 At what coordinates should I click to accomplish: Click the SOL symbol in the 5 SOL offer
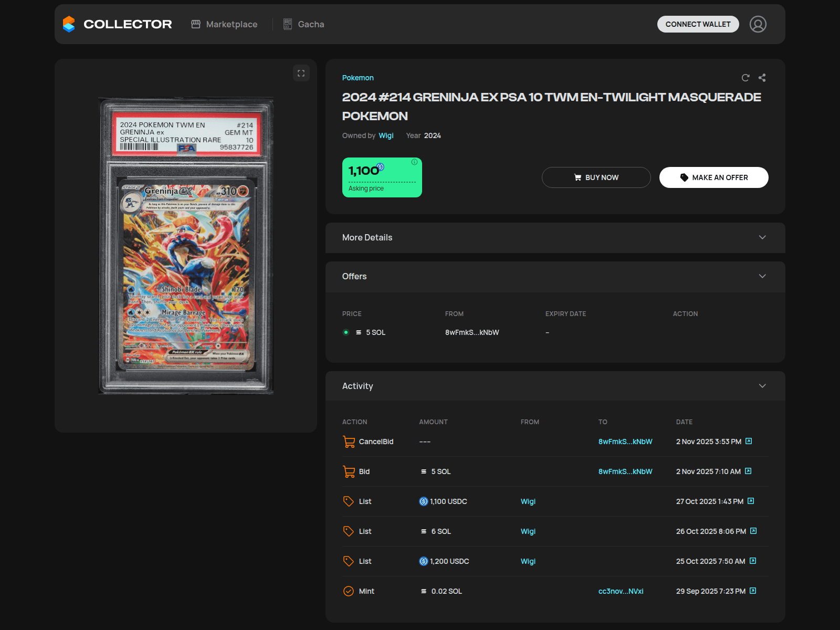point(359,332)
